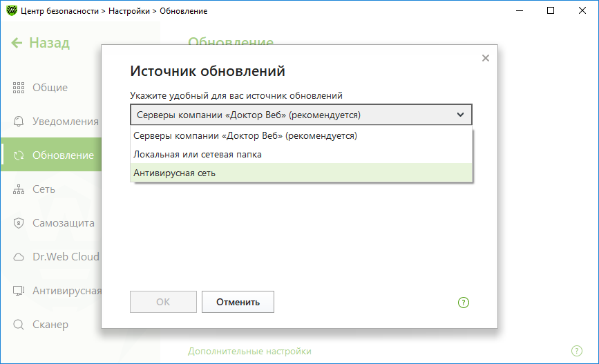Open the Сеть settings section
Screen dimensions: 599x364
[44, 189]
